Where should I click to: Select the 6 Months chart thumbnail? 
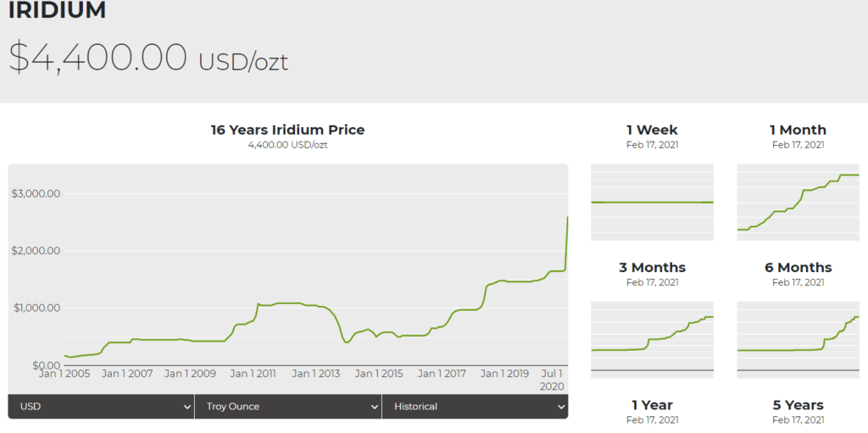[x=798, y=336]
